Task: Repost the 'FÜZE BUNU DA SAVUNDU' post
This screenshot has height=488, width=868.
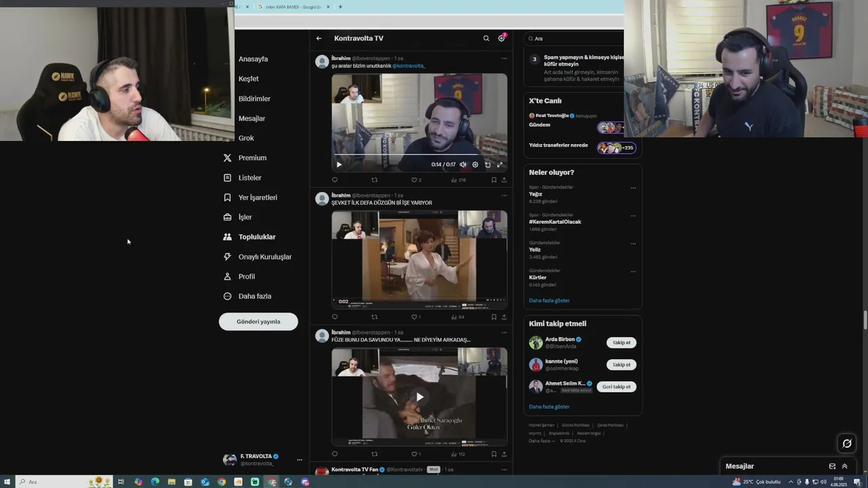Action: [x=374, y=454]
